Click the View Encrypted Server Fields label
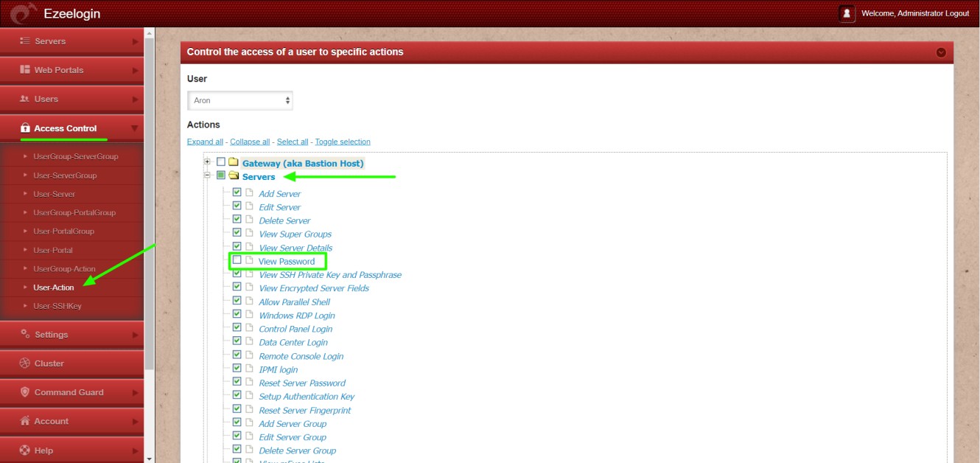Screen dimensions: 980x463 (x=314, y=288)
